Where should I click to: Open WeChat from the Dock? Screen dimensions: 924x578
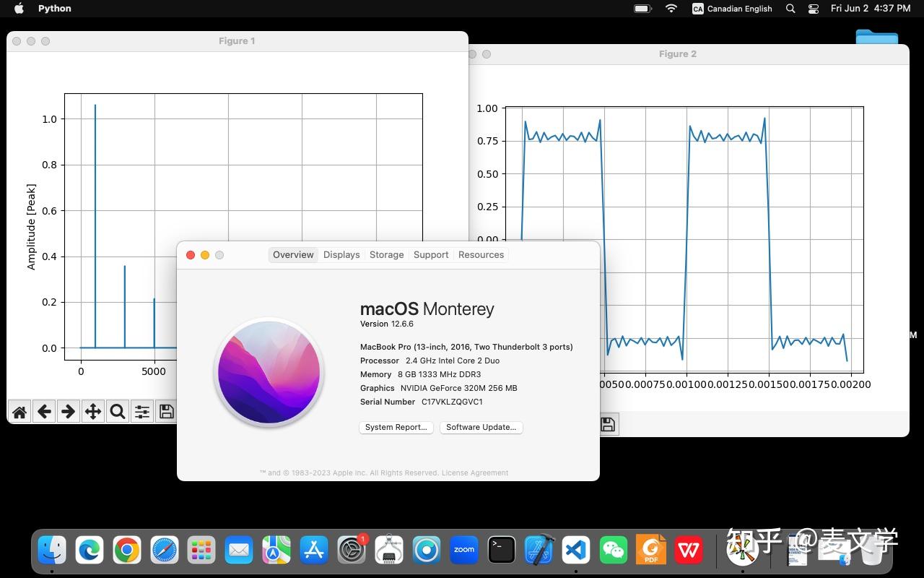pos(614,551)
